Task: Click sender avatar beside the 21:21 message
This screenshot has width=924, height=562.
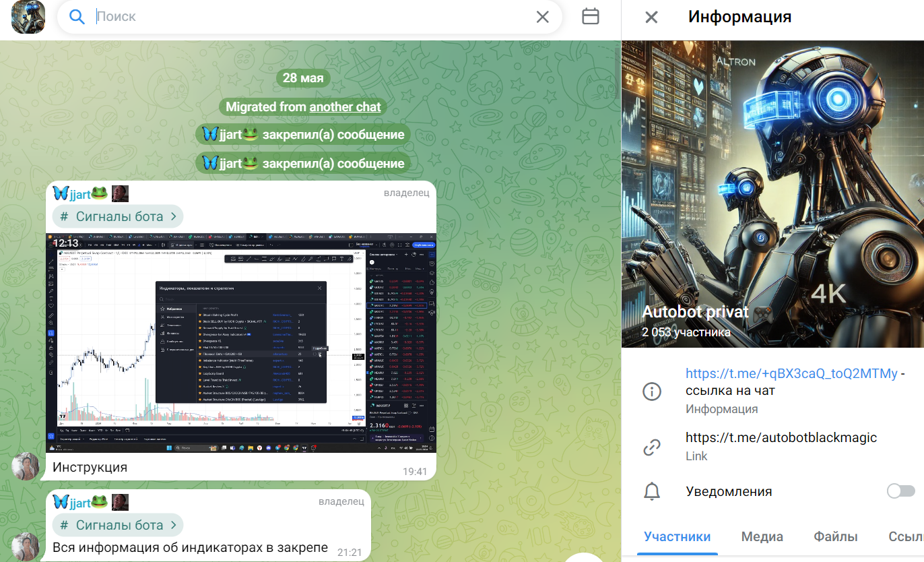Action: (26, 547)
